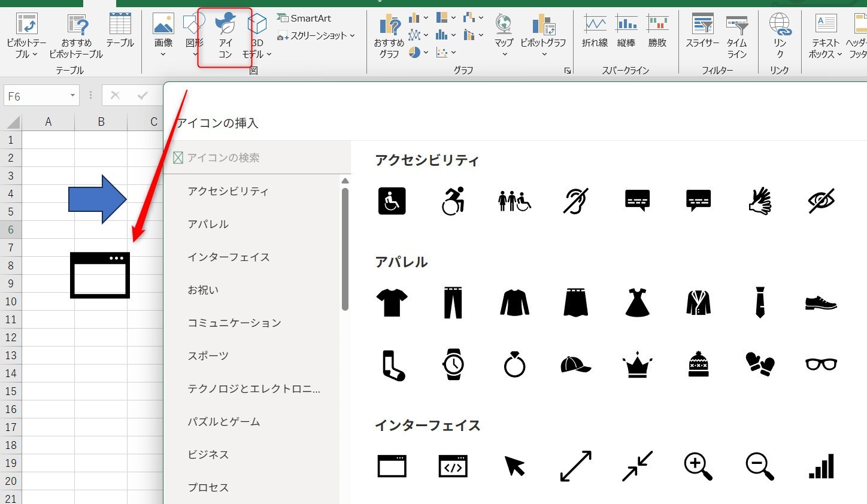Select the wheelchair accessibility icon
867x504 pixels.
click(x=392, y=201)
